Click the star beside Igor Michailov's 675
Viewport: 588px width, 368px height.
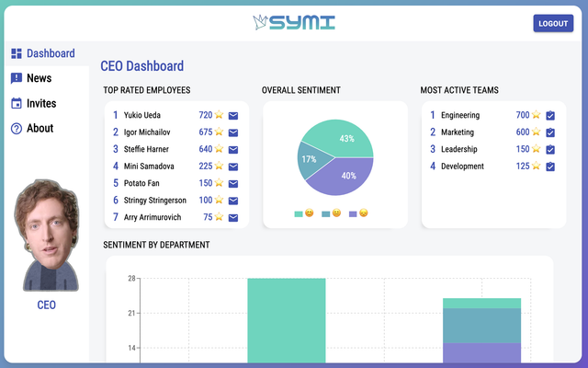[x=219, y=132]
